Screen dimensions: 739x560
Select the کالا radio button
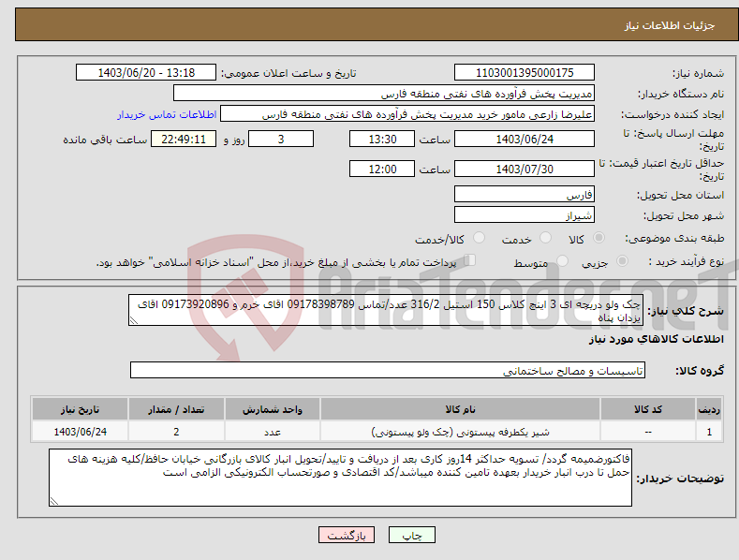point(599,238)
